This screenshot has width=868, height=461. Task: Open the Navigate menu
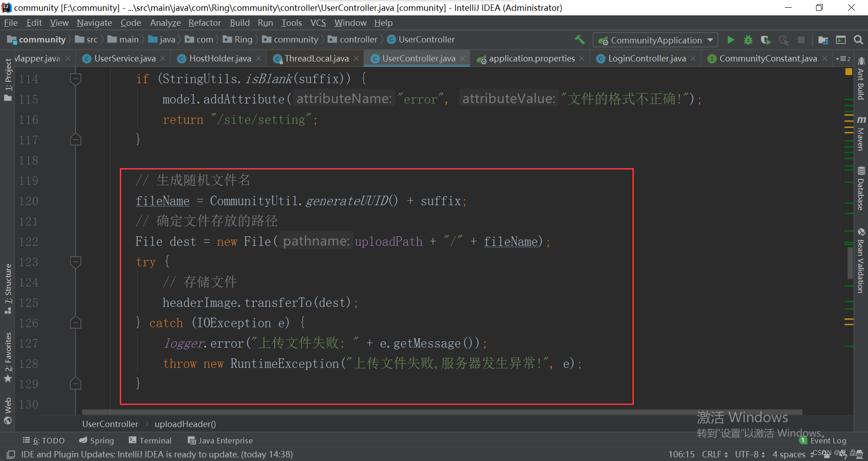[94, 23]
